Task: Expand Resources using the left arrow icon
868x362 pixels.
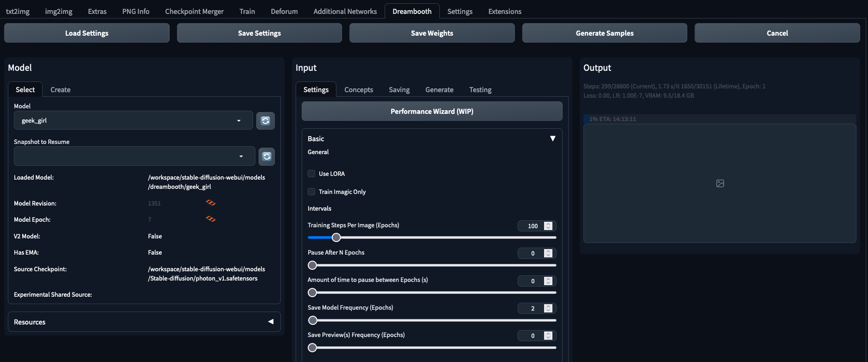Action: coord(271,322)
